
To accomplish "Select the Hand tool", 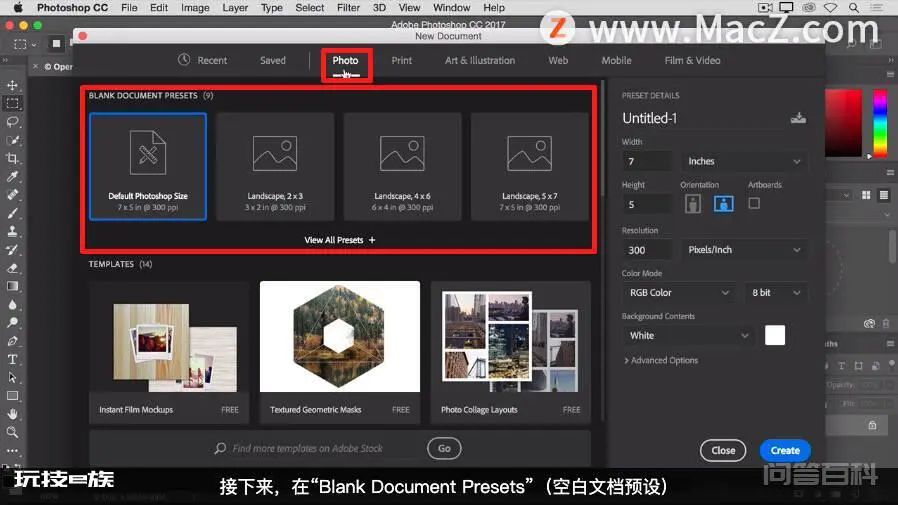I will pyautogui.click(x=12, y=414).
